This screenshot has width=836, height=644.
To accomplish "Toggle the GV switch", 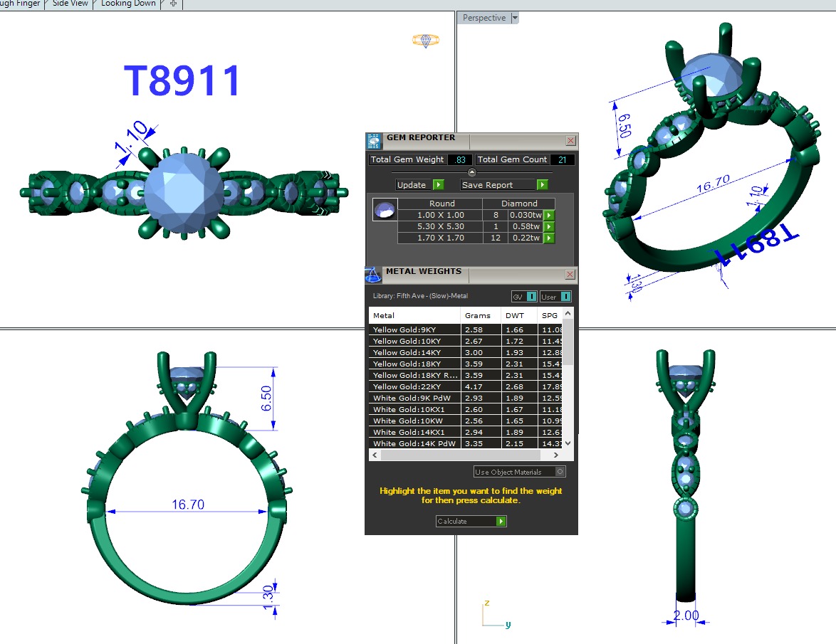I will click(x=524, y=297).
